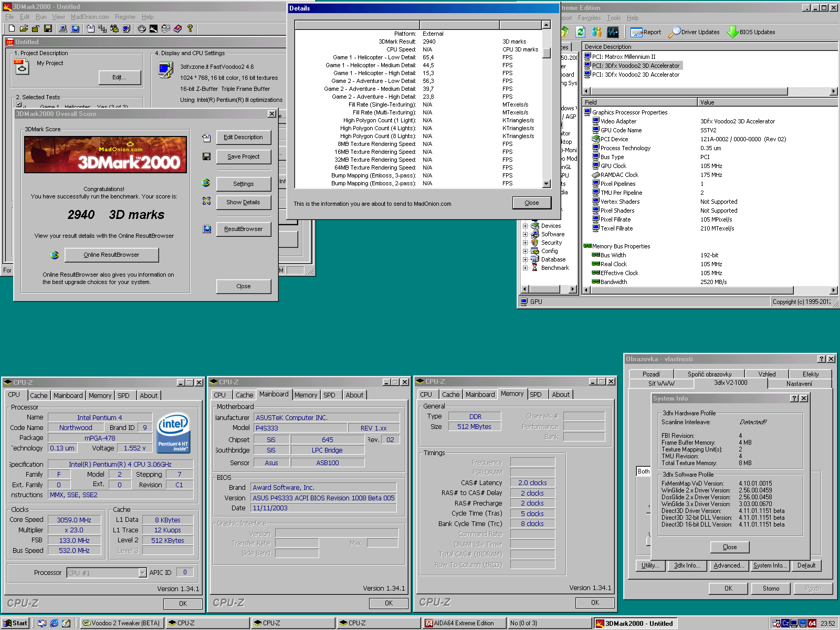Click the floppy icon beside Save Project button
The image size is (840, 630).
pyautogui.click(x=206, y=156)
